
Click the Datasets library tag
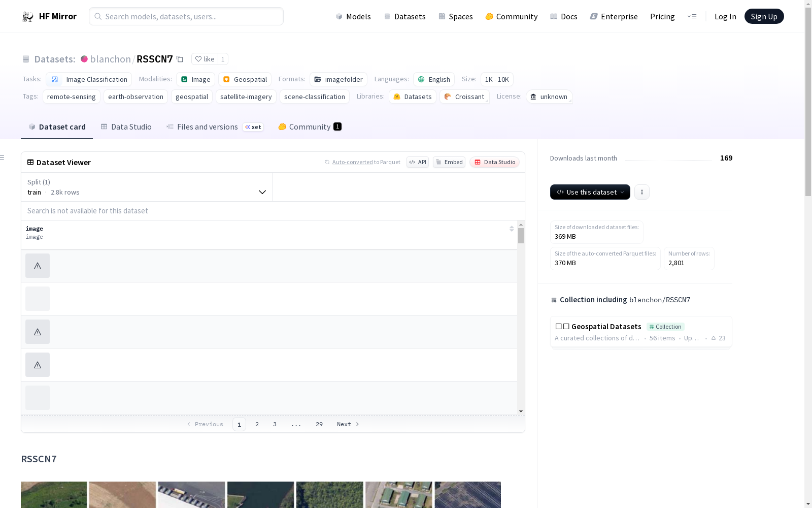(x=413, y=97)
